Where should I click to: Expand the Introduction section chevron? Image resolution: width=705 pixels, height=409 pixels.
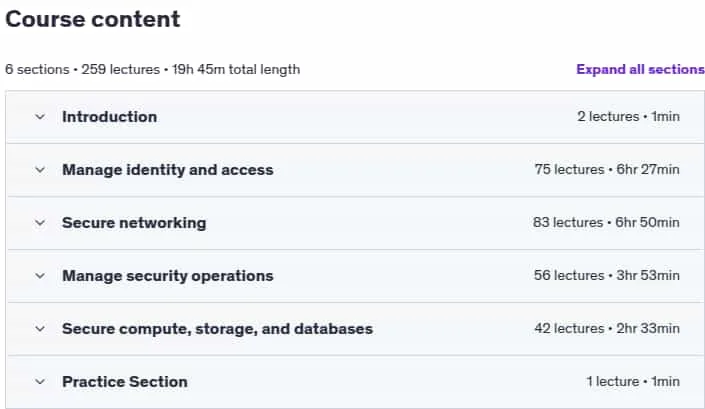(40, 117)
